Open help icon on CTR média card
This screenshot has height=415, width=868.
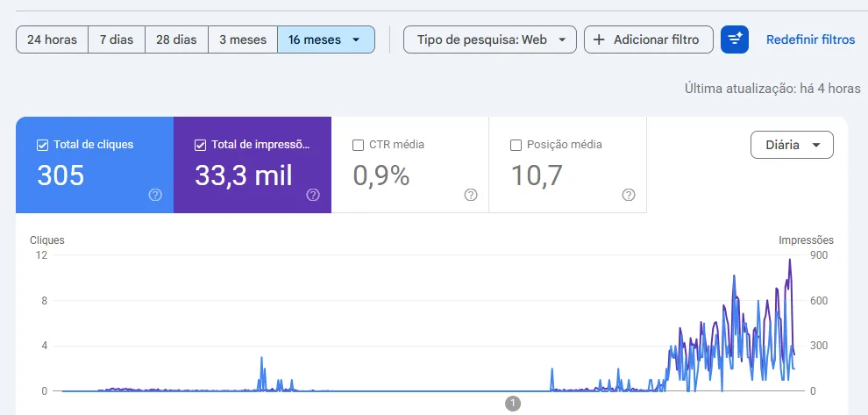coord(471,195)
